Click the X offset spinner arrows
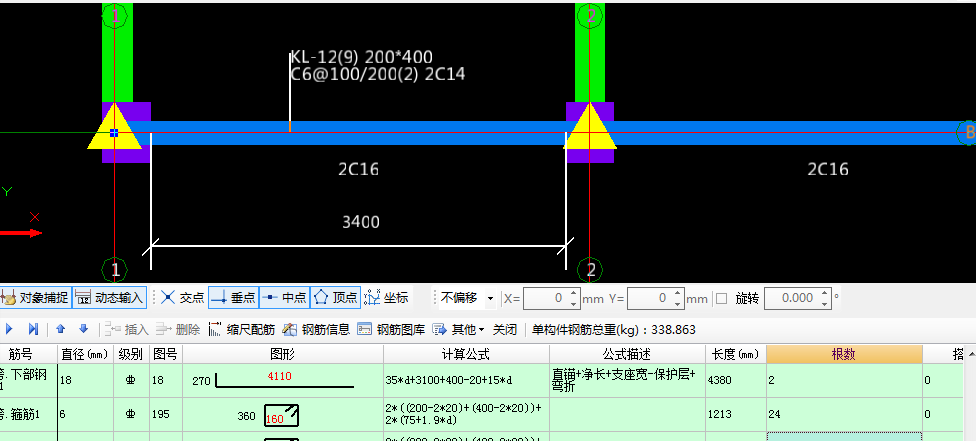The width and height of the screenshot is (976, 441). (574, 298)
